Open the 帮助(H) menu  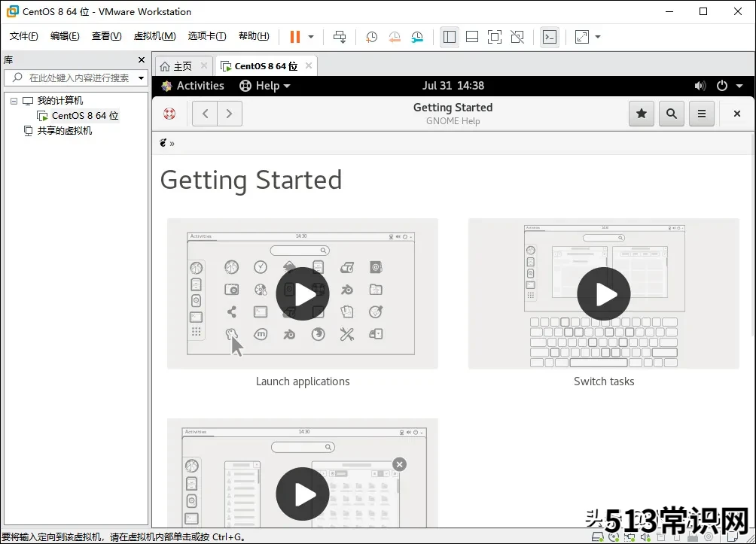254,36
